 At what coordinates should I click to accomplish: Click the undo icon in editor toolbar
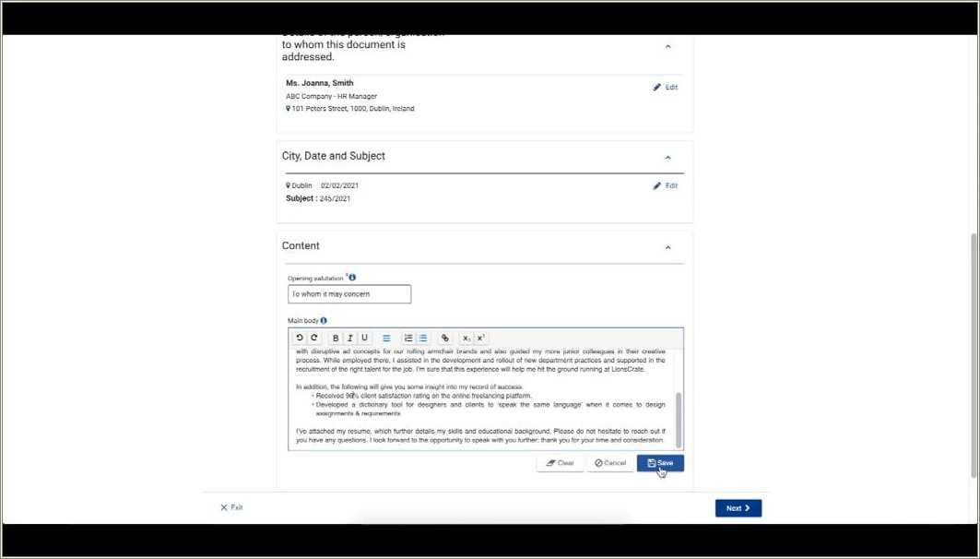pos(300,339)
